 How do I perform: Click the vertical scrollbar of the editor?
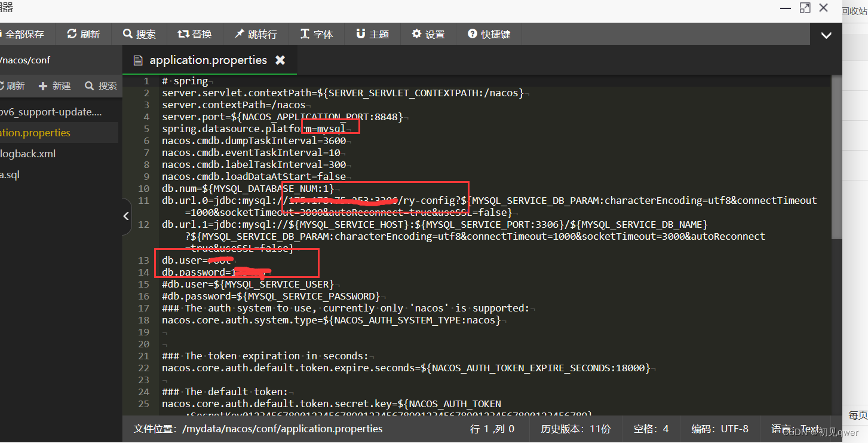tap(836, 158)
